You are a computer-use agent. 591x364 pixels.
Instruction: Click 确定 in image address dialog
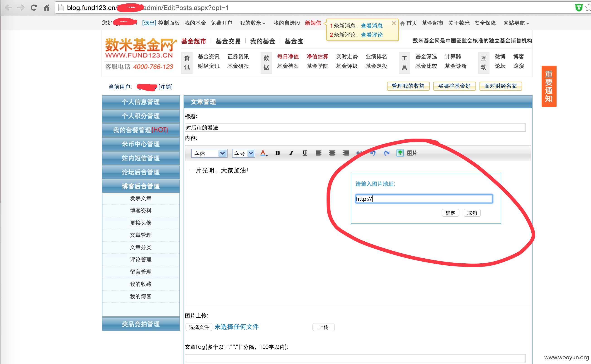pyautogui.click(x=450, y=213)
